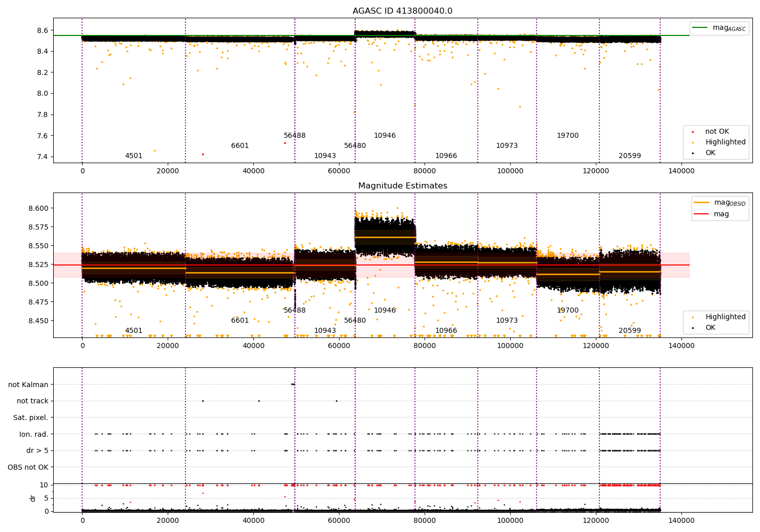Click obsid label 4501 in top plot
The width and height of the screenshot is (760, 532).
click(x=134, y=156)
